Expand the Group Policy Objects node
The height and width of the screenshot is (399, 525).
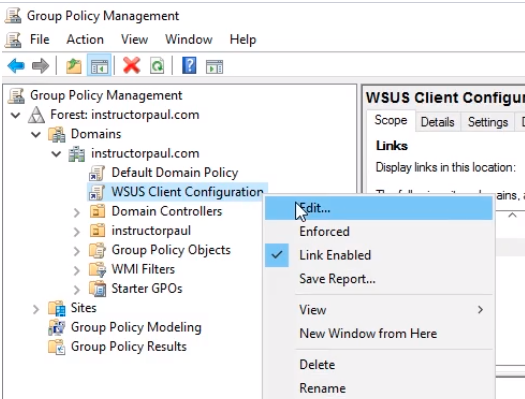(x=77, y=251)
